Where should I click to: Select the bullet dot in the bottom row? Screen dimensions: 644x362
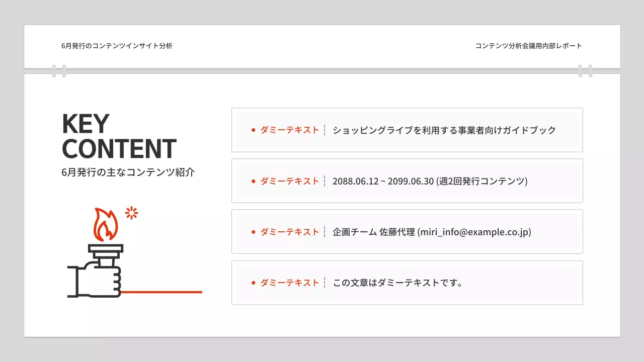[253, 283]
